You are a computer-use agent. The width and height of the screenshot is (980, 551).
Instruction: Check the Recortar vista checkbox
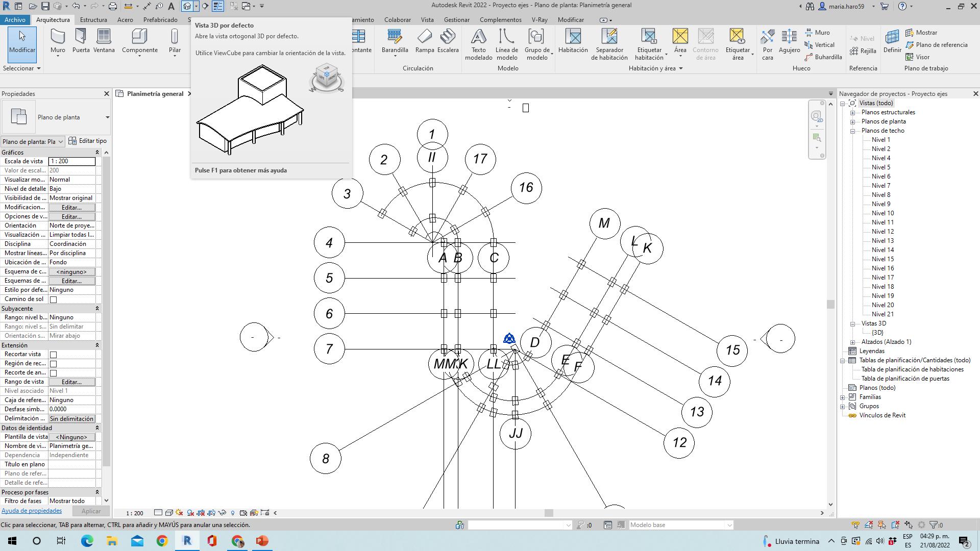[53, 355]
